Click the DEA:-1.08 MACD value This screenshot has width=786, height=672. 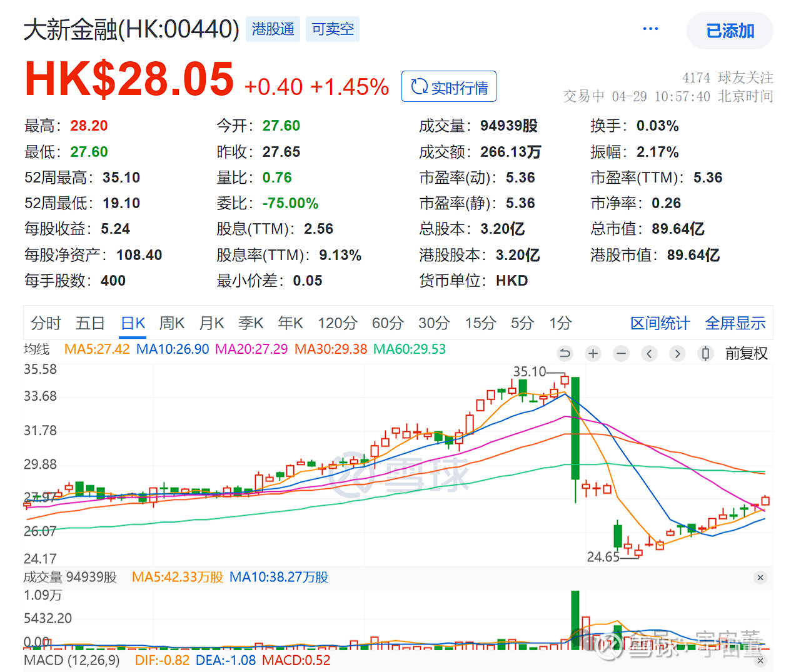pos(226,660)
